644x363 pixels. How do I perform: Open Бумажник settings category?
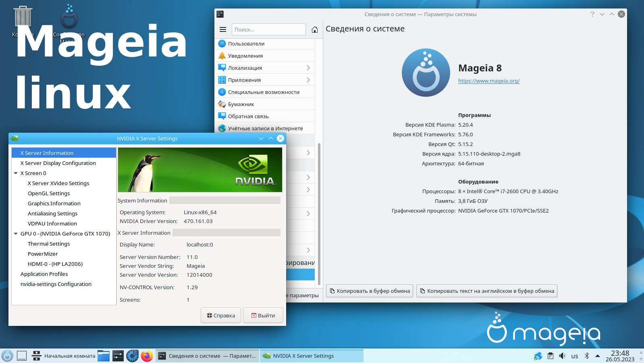[x=265, y=104]
